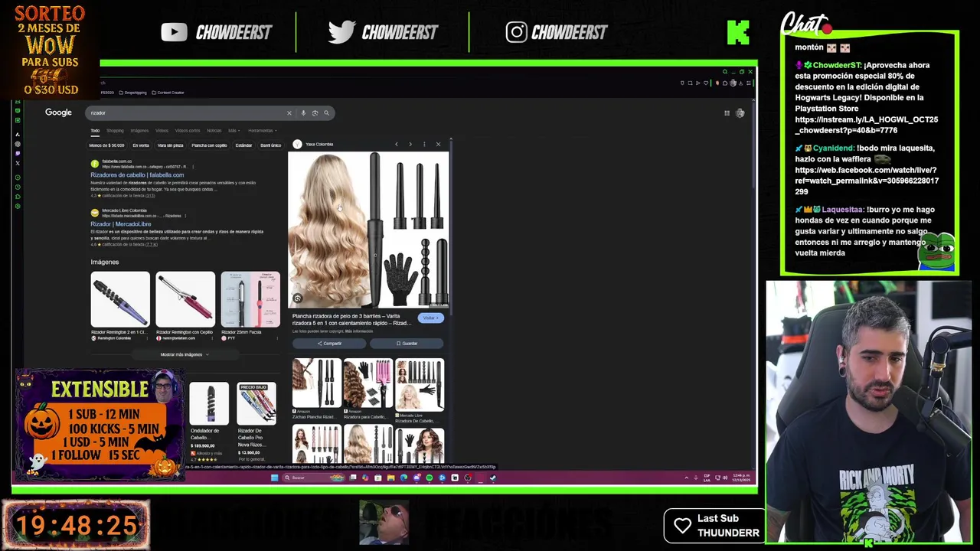Click the Guardar button

[x=407, y=343]
